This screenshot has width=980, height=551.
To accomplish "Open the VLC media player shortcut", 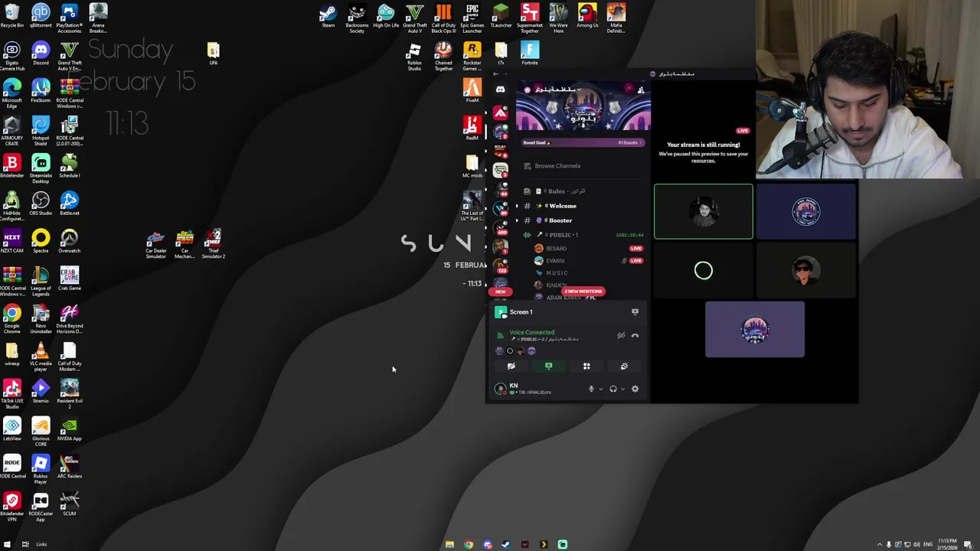I will tap(41, 357).
